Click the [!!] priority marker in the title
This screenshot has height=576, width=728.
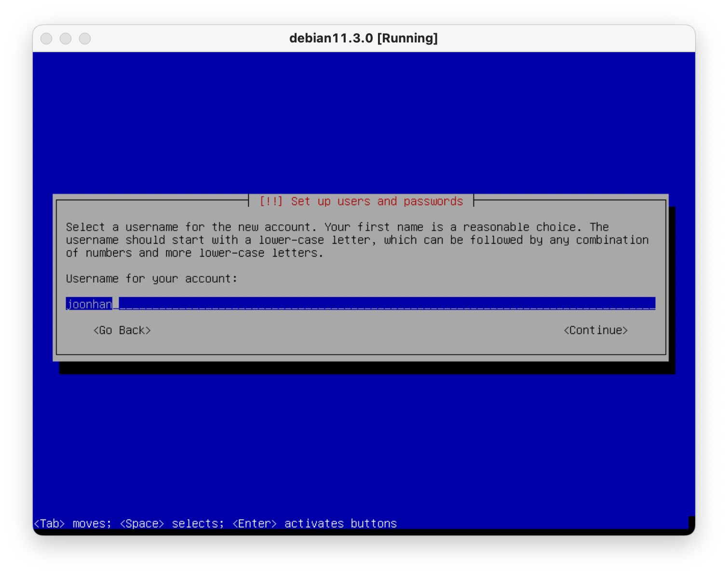[271, 201]
